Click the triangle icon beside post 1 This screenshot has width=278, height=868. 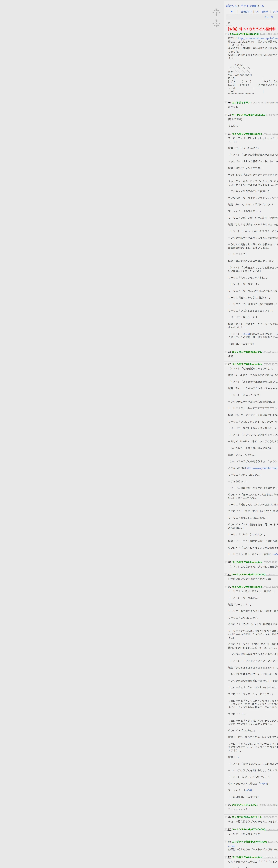(226, 34)
